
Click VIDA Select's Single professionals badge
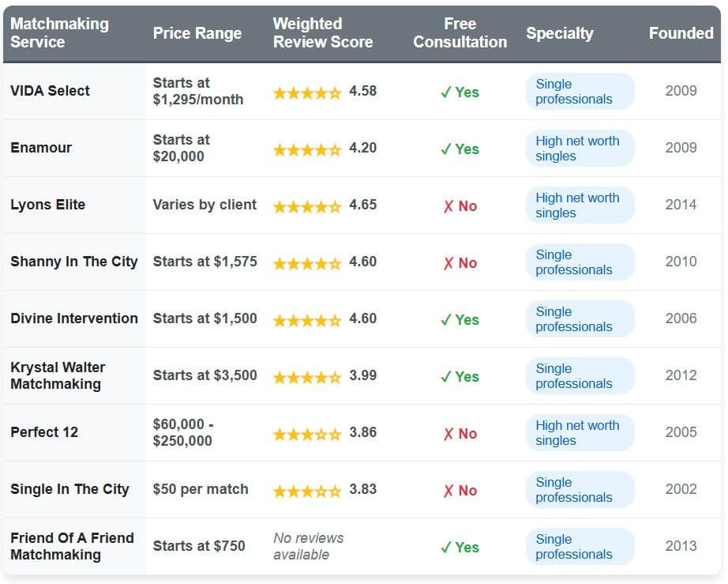click(x=580, y=92)
